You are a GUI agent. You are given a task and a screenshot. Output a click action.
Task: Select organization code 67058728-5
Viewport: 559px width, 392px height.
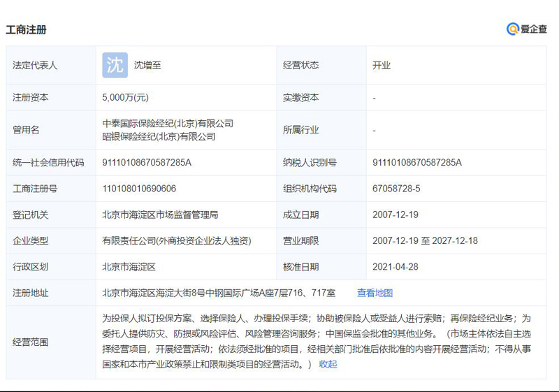click(396, 189)
